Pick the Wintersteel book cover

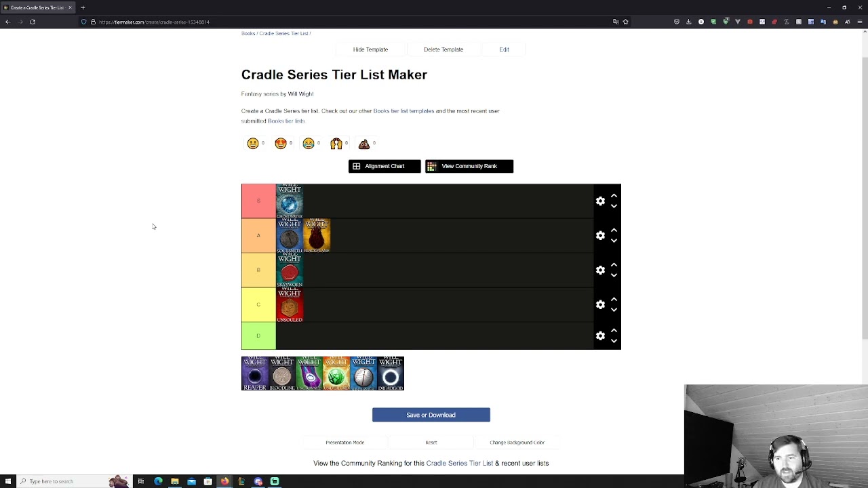[363, 373]
